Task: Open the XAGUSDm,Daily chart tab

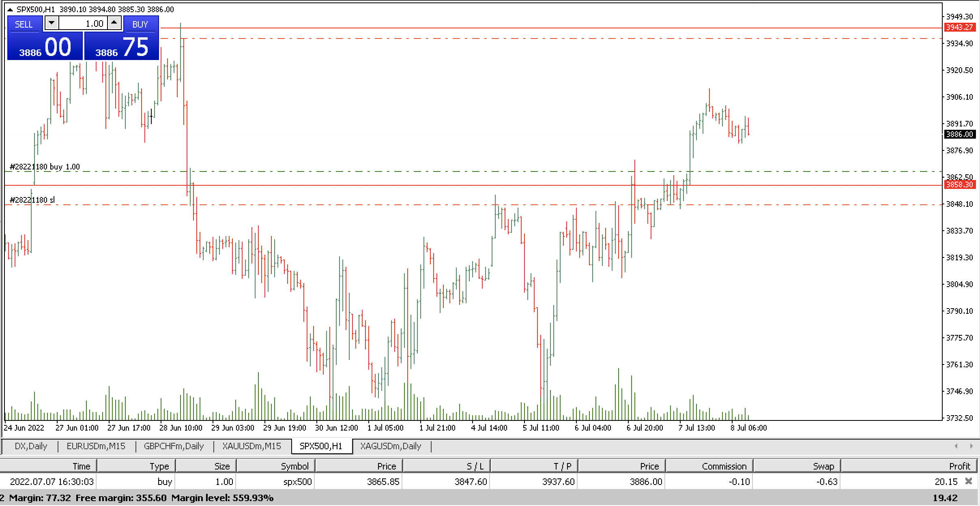Action: pos(391,446)
